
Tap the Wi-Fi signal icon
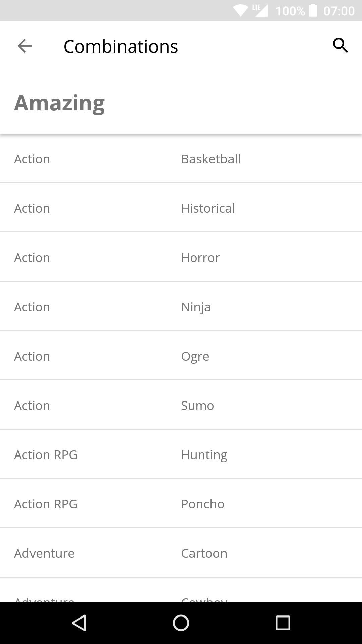pyautogui.click(x=240, y=11)
